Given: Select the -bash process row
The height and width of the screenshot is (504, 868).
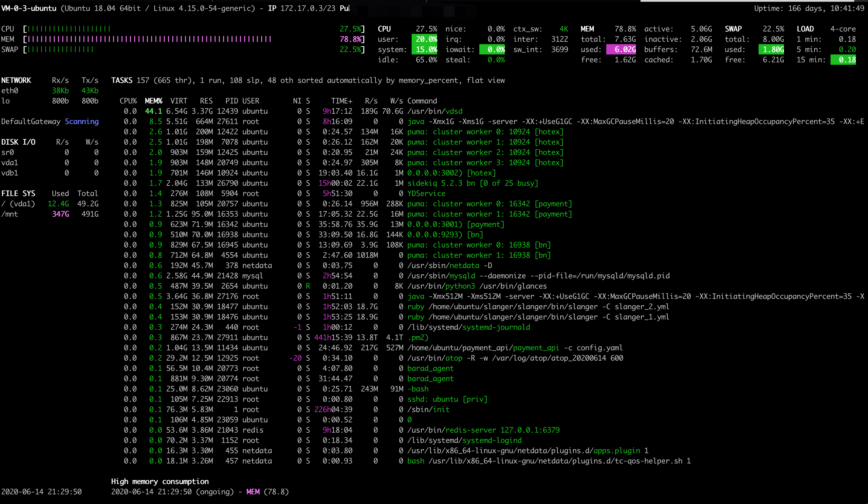Looking at the screenshot, I should point(276,389).
